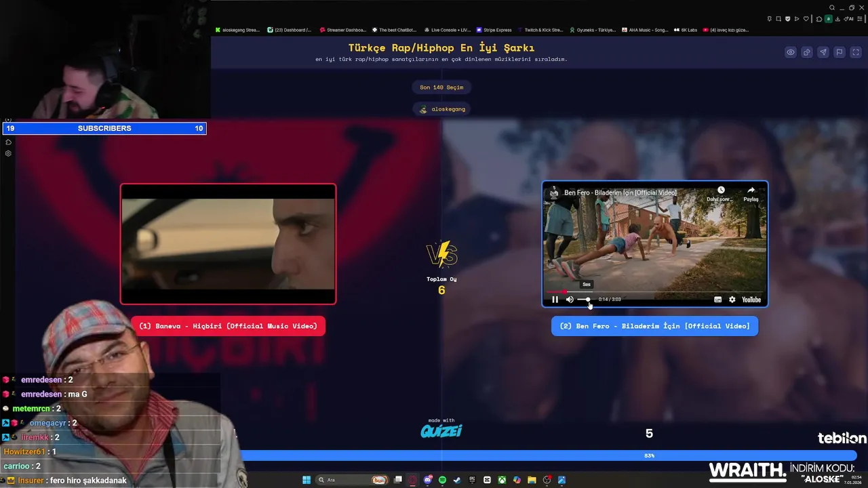Click the Quizei logo at bottom
Viewport: 868px width, 488px height.
[441, 430]
